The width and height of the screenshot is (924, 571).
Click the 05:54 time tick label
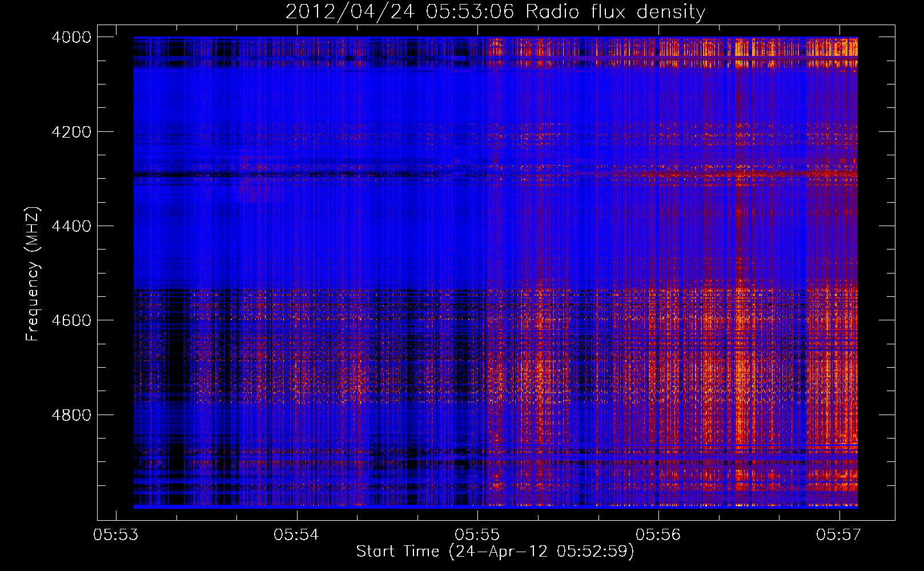pos(297,534)
